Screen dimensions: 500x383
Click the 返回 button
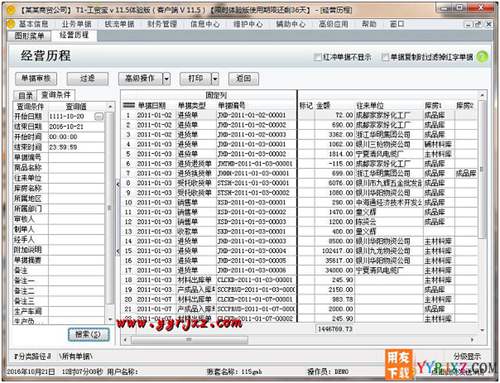pos(244,79)
